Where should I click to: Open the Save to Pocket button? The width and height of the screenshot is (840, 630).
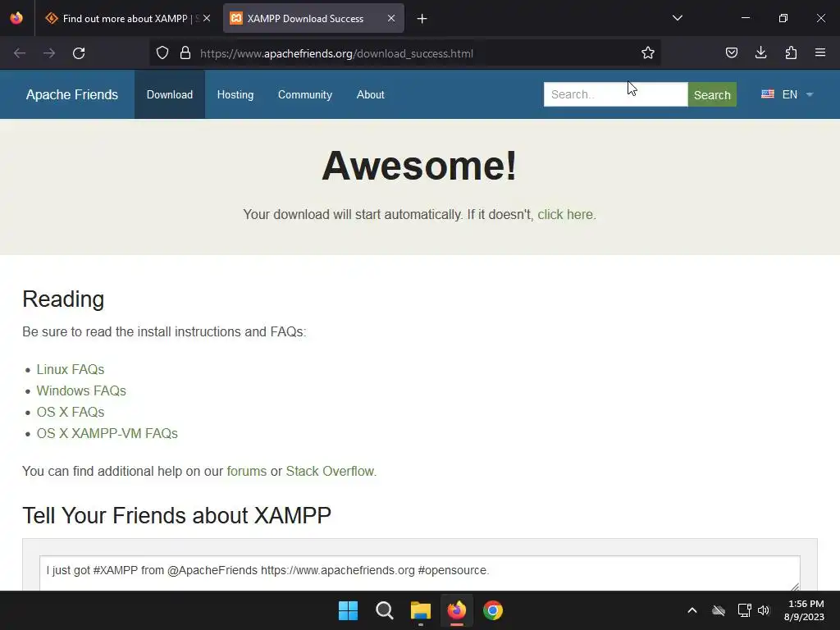pos(731,53)
